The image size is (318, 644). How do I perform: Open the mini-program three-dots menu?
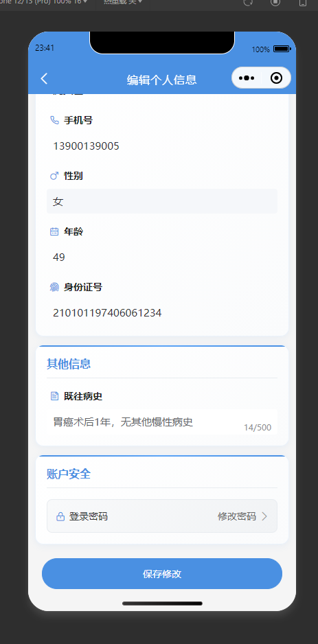(x=247, y=78)
